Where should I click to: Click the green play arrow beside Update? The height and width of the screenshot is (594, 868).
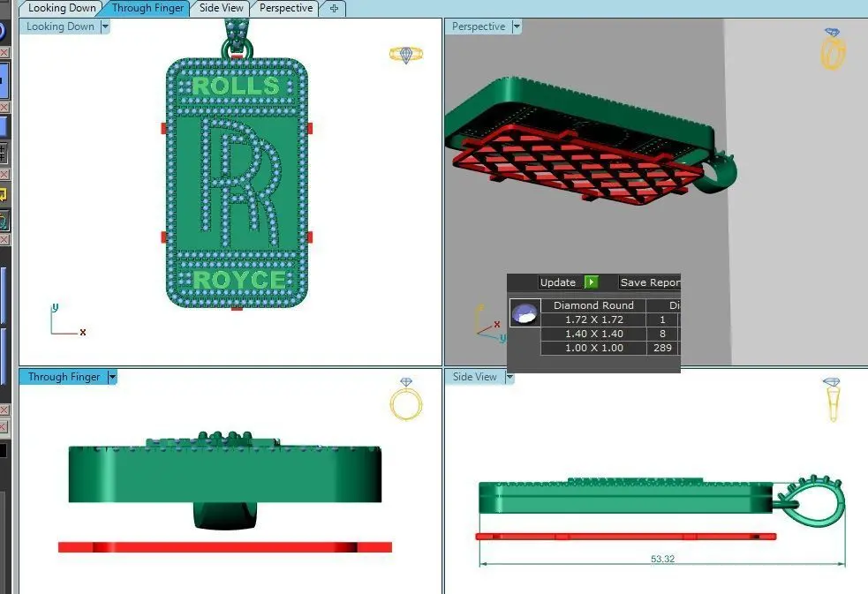(592, 282)
